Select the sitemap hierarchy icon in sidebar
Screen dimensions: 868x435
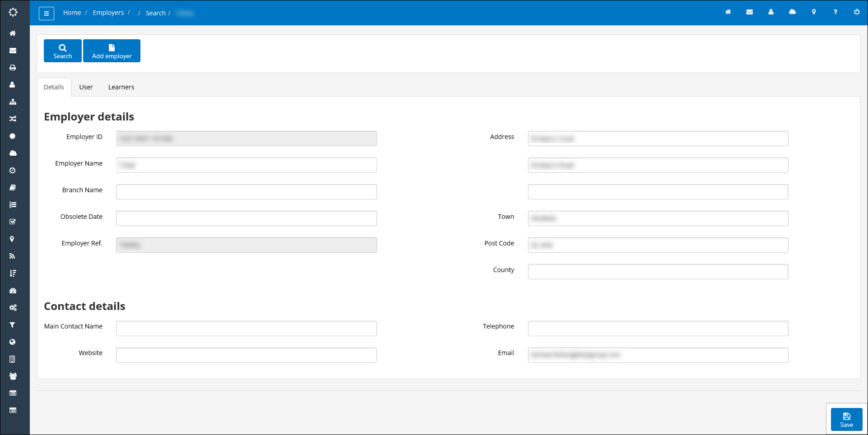(x=12, y=102)
